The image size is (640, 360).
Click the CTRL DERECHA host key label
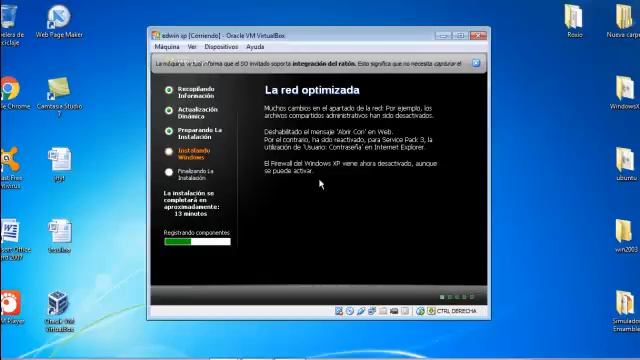tap(456, 311)
